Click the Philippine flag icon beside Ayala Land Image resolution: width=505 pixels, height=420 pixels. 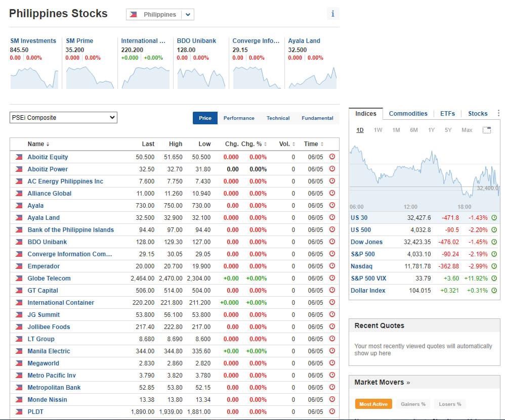[x=19, y=218]
